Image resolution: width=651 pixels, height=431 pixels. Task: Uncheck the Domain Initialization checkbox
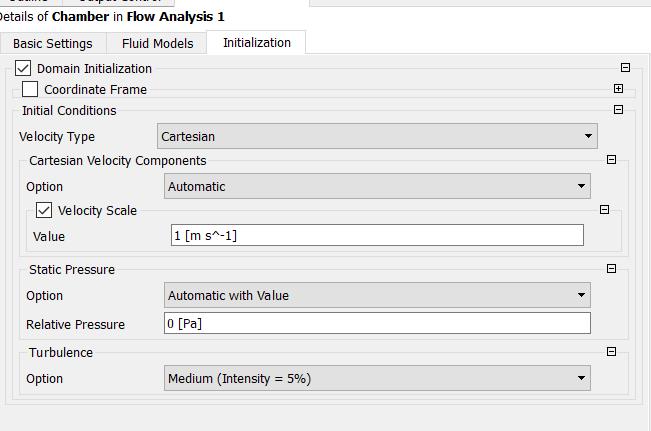(24, 69)
